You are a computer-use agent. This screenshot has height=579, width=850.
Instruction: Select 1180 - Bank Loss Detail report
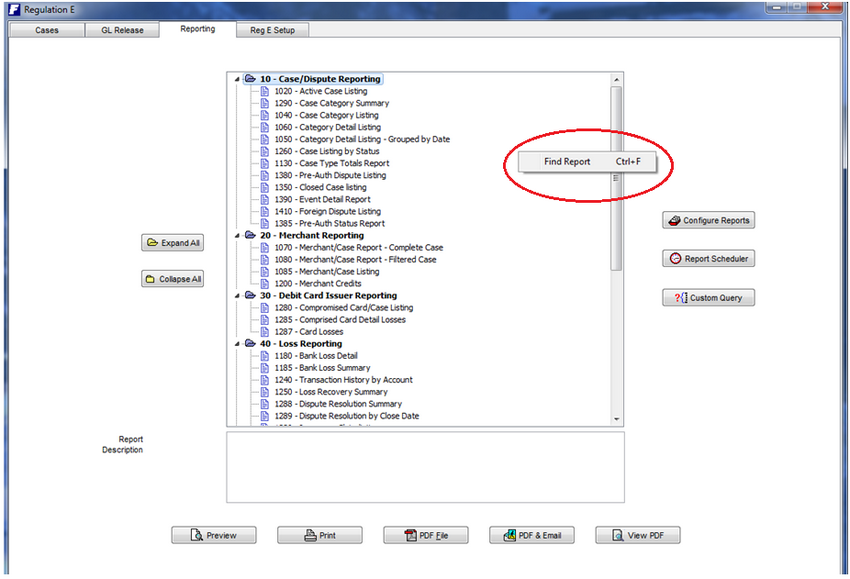pyautogui.click(x=315, y=356)
